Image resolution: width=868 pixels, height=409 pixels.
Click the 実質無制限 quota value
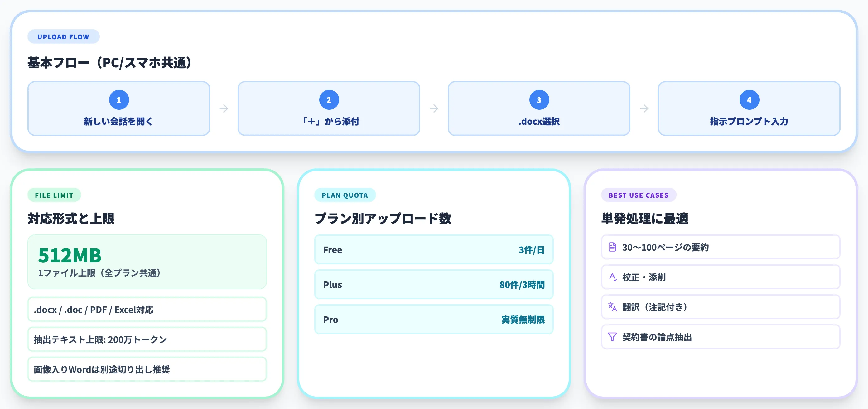[523, 320]
